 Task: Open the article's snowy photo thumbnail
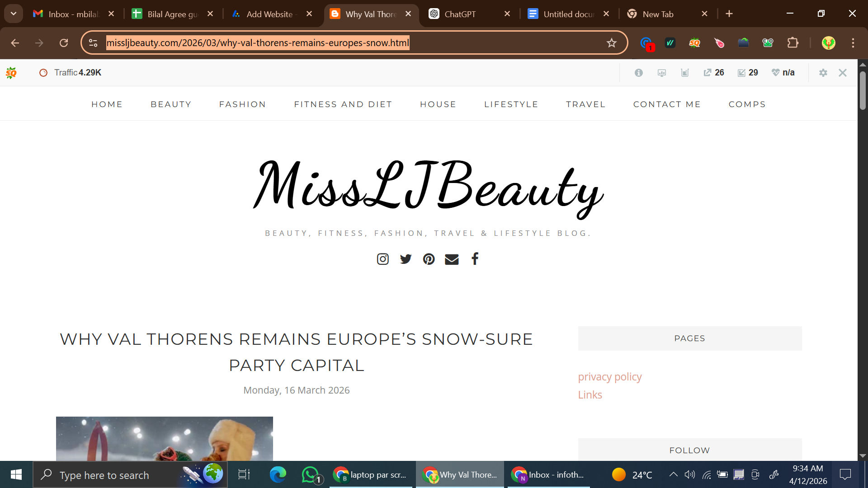pos(165,438)
